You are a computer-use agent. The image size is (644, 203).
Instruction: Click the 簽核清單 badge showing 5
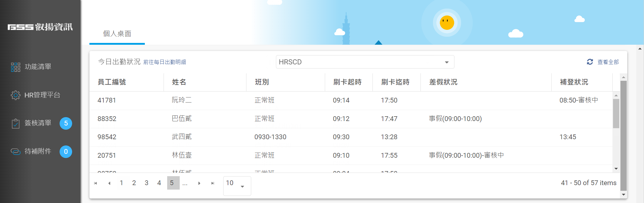click(66, 123)
